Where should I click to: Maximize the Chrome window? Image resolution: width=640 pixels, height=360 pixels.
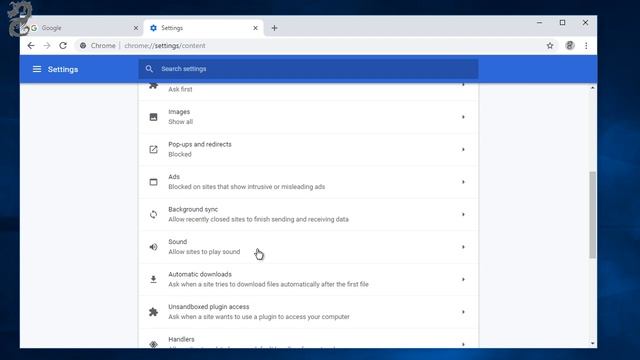click(562, 23)
